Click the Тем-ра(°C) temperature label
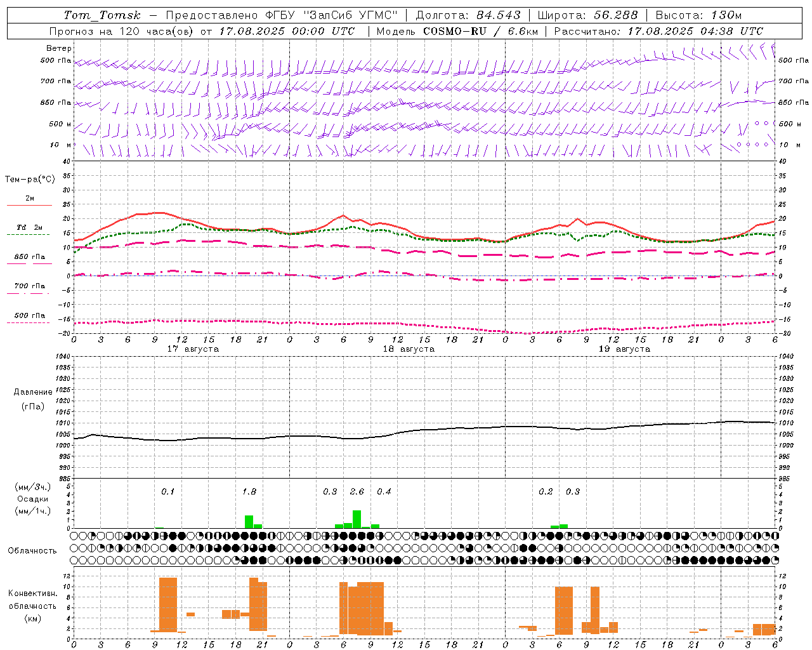Image resolution: width=812 pixels, height=650 pixels. point(30,180)
